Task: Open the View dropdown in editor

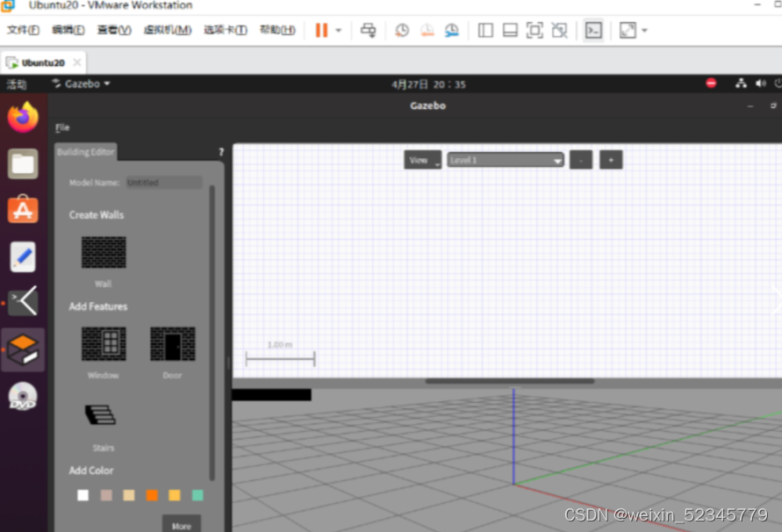Action: [x=422, y=160]
